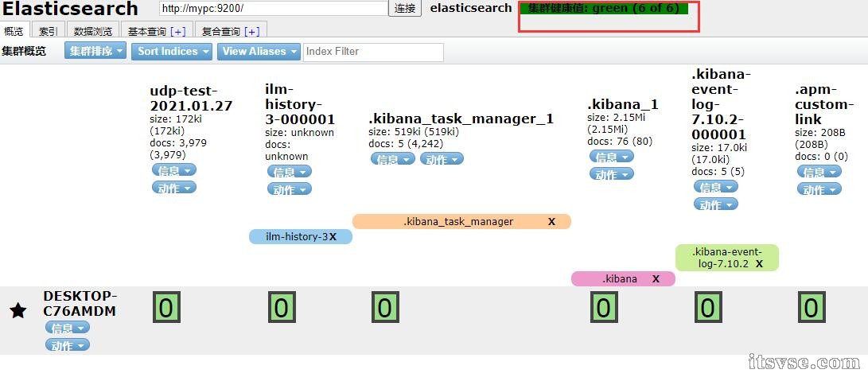
Task: Click the .kibana_task_manager alias bar
Action: pyautogui.click(x=461, y=222)
